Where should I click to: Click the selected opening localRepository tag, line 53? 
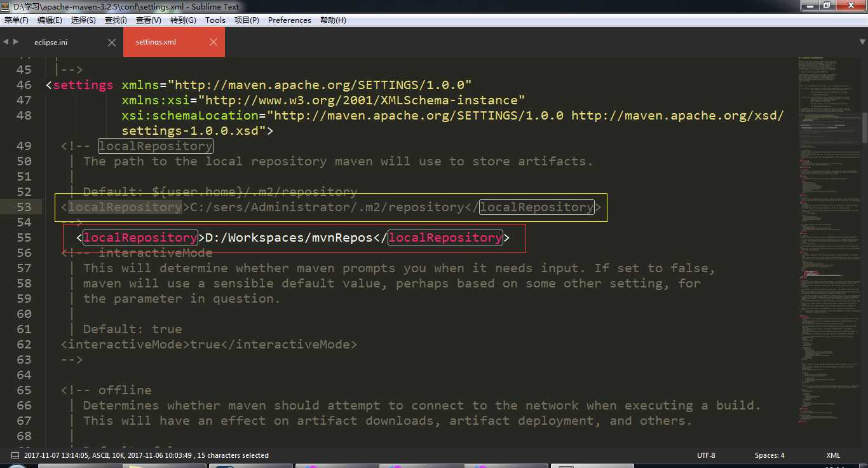point(125,207)
